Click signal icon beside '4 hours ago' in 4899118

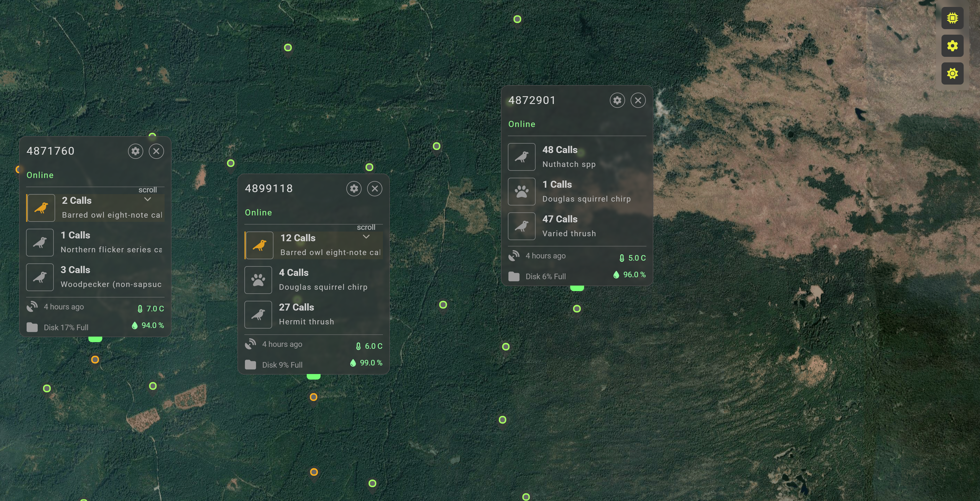coord(250,344)
